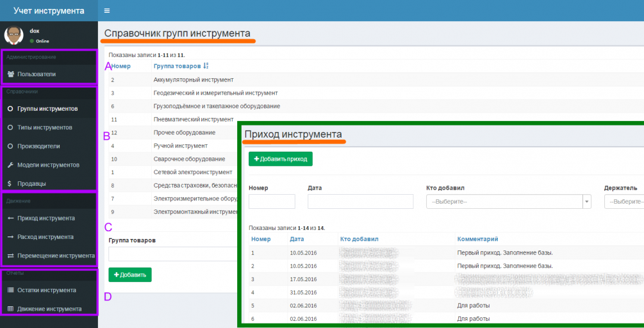The height and width of the screenshot is (328, 644).
Task: Click exchange arrows icon for Перемещение инструмента
Action: [11, 256]
